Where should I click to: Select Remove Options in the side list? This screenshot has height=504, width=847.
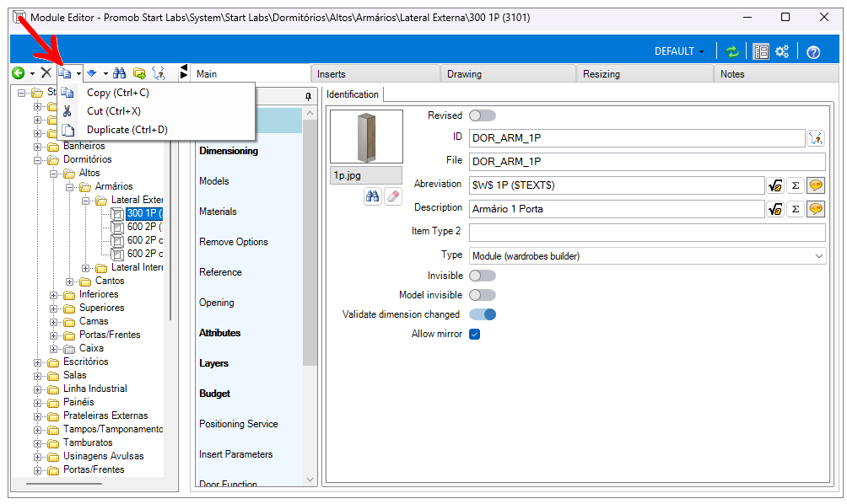click(x=233, y=242)
